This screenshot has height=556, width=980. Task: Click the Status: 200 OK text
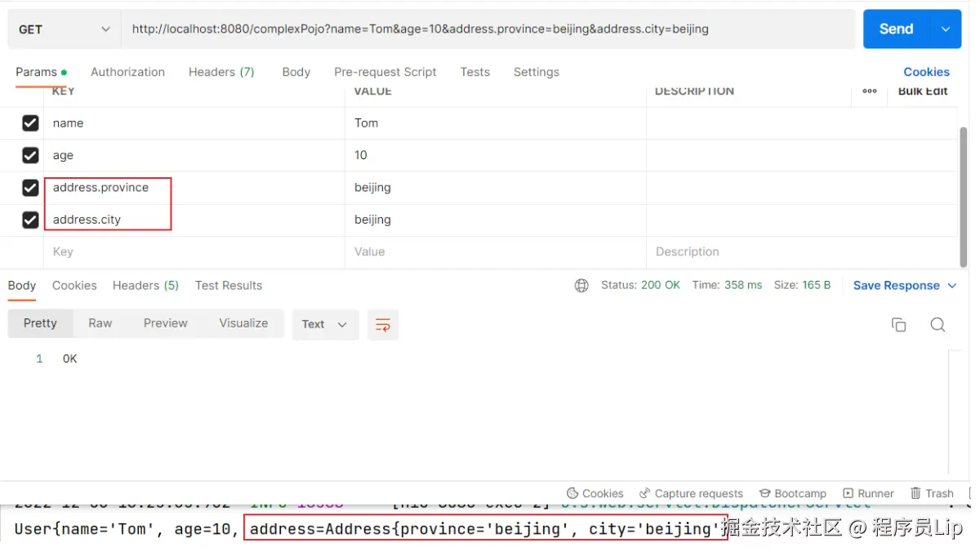pos(640,286)
